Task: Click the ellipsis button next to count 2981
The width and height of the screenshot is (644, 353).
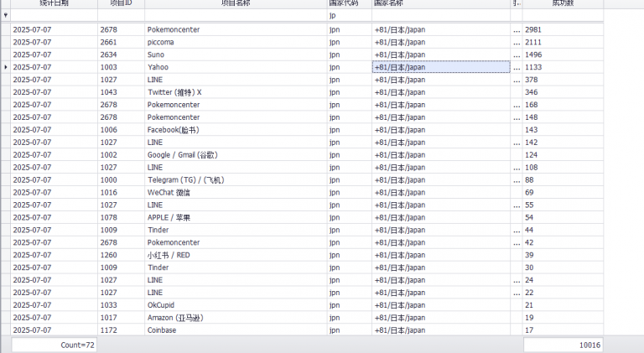Action: (517, 29)
